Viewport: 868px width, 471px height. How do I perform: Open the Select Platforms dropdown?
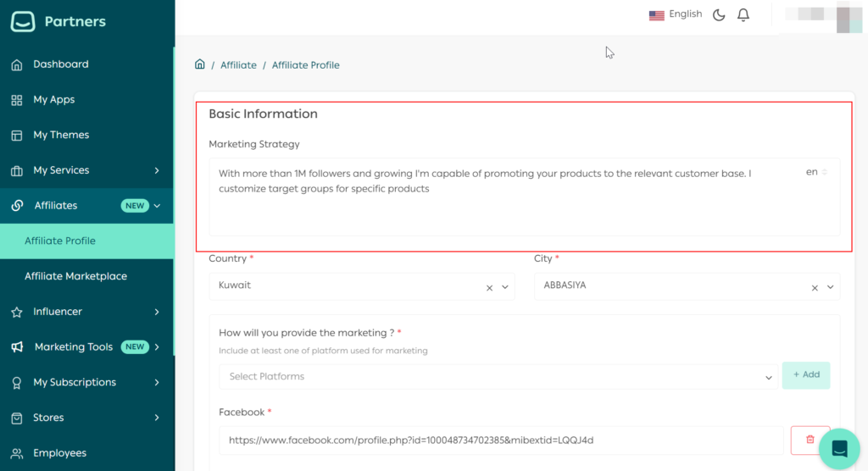[x=498, y=376]
